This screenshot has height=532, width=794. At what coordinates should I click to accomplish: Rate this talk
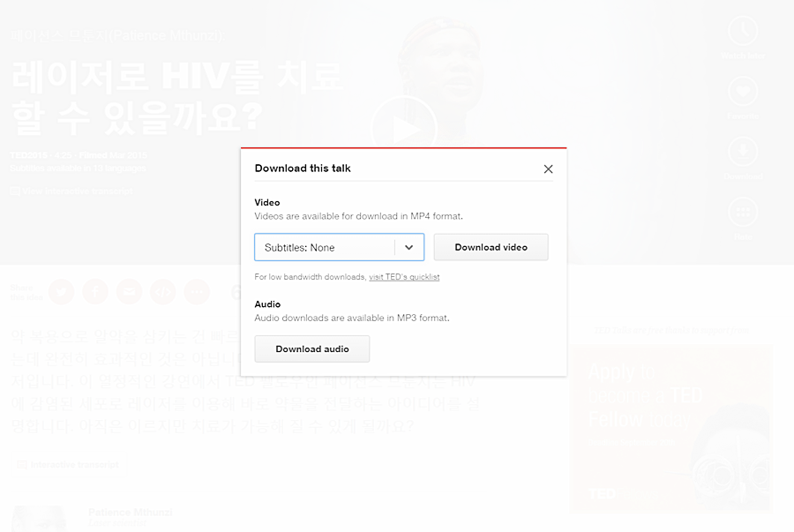tap(743, 212)
